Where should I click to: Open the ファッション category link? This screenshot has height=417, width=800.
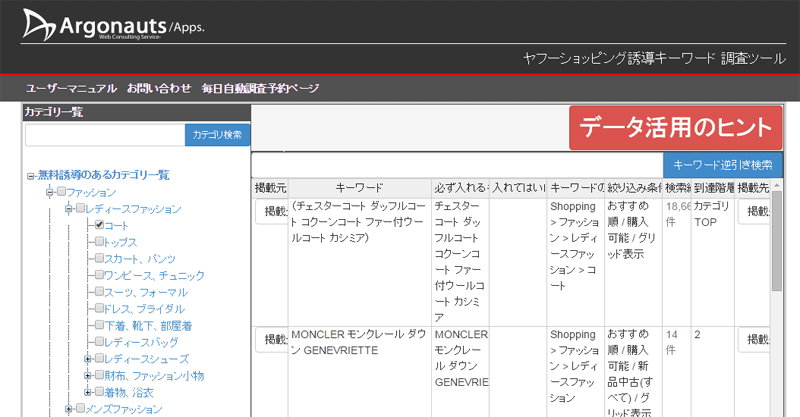pos(91,192)
